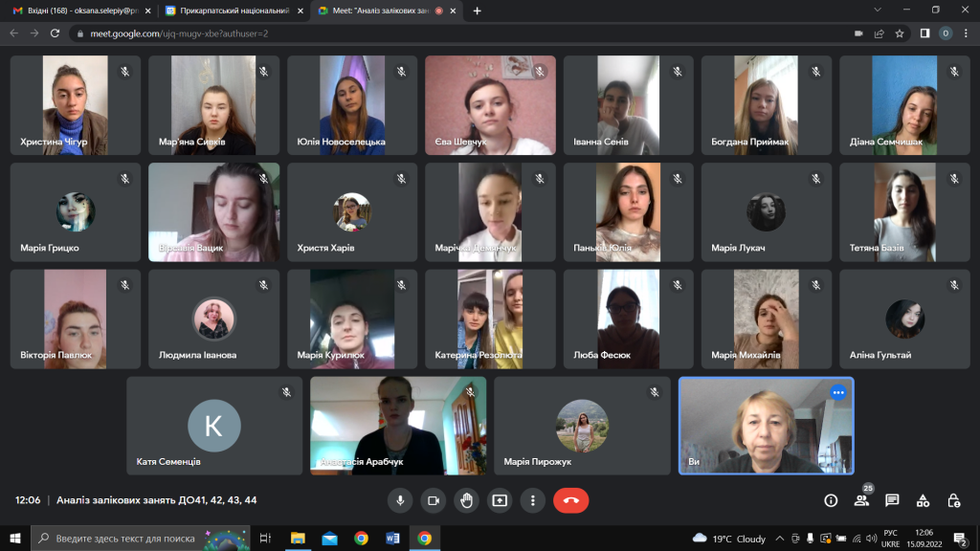Toggle the microphone on or off

click(x=400, y=500)
